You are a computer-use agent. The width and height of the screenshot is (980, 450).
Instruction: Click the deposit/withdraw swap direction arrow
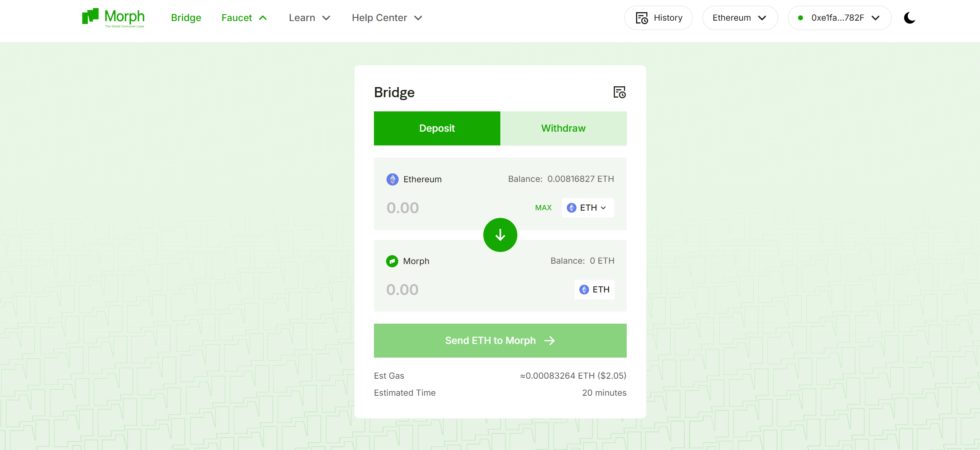500,235
